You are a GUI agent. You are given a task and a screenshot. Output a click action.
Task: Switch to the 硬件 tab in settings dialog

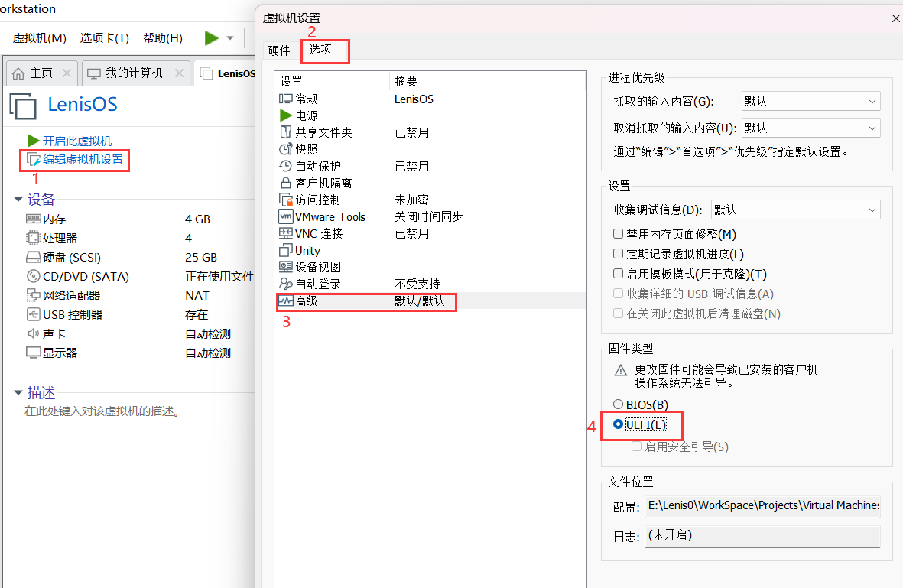pyautogui.click(x=279, y=50)
